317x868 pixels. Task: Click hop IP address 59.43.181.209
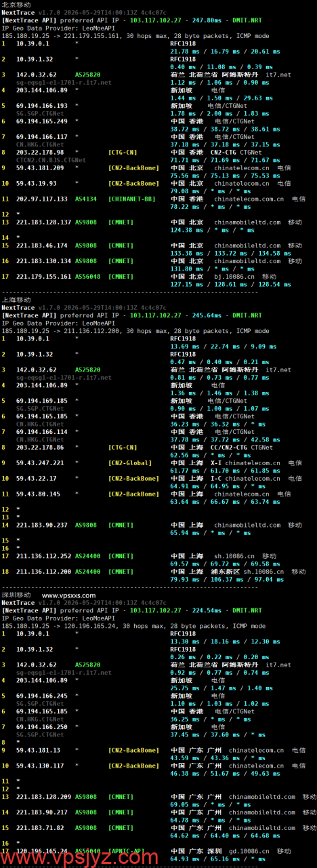coord(40,167)
